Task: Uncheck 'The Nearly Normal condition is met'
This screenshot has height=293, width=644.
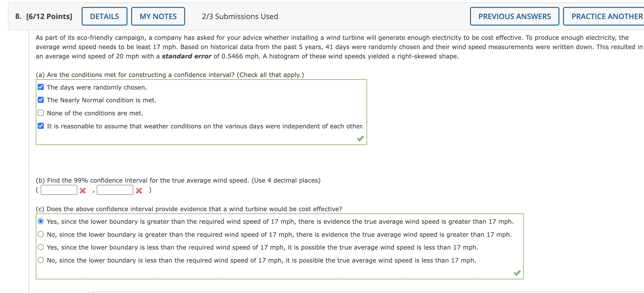Action: click(x=41, y=100)
